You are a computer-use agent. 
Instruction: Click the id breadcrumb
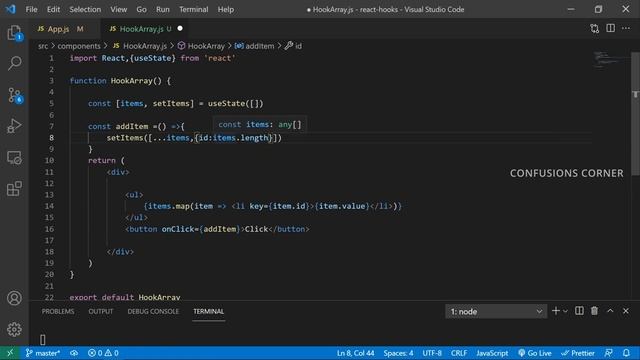(293, 46)
